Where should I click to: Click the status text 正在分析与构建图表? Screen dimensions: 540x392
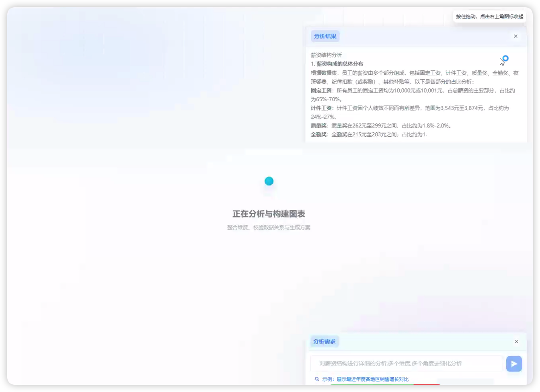pos(269,214)
